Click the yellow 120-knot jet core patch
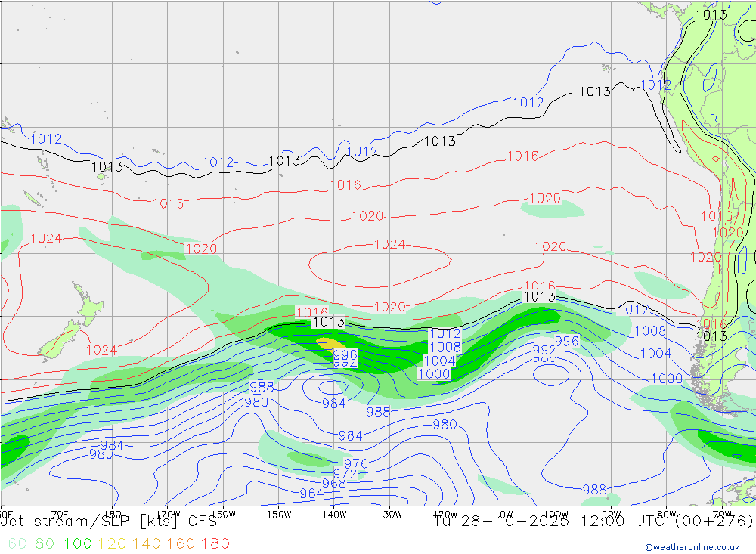This screenshot has width=756, height=554. (x=330, y=343)
